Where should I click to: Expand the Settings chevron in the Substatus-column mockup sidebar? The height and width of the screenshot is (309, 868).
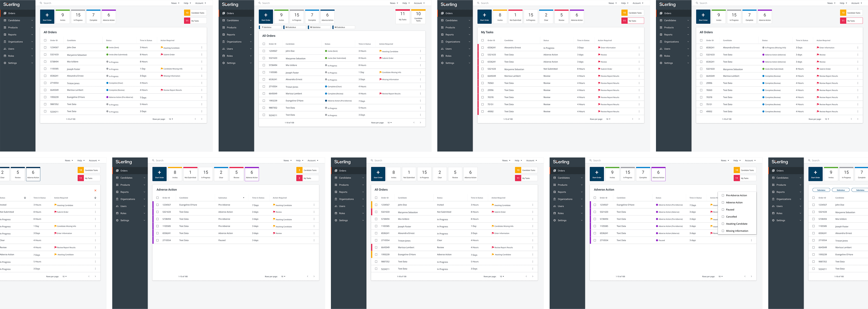click(145, 220)
